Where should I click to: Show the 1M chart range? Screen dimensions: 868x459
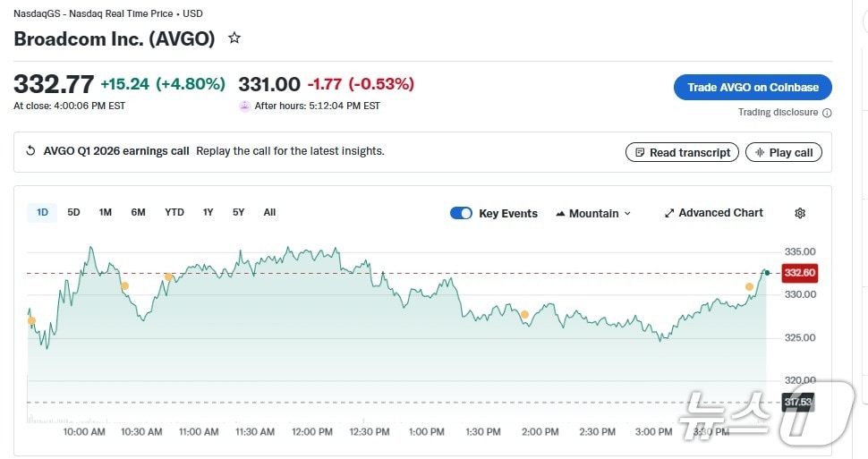(x=106, y=212)
